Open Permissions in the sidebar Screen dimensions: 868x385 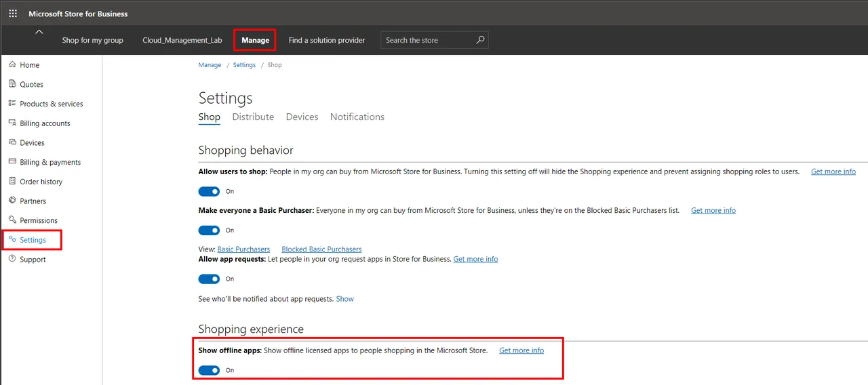39,220
